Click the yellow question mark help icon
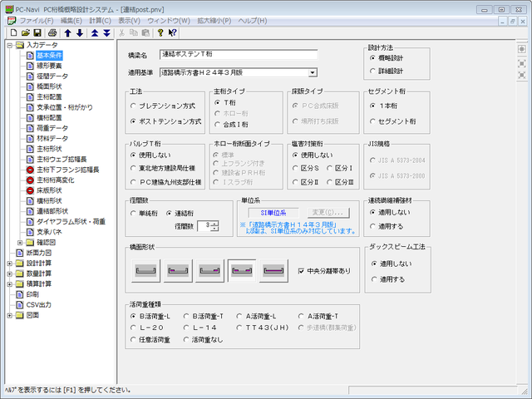Screen dimensions: 532x399 pos(160,32)
